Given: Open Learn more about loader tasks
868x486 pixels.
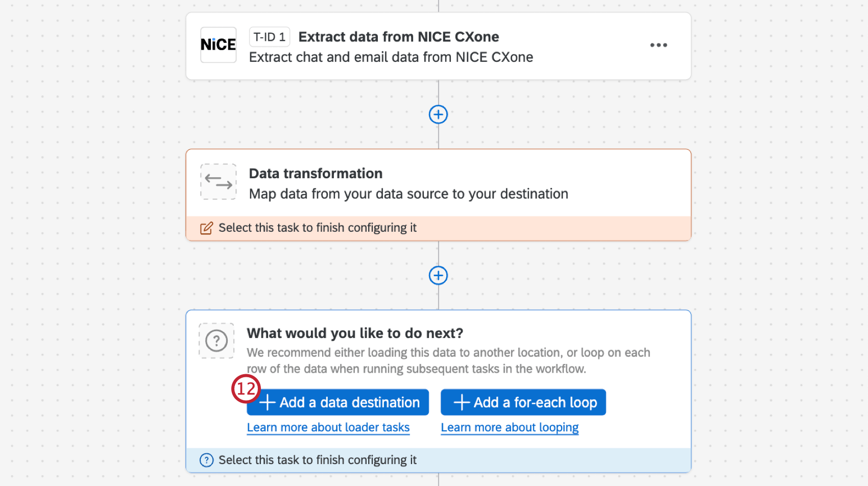Looking at the screenshot, I should pos(328,427).
